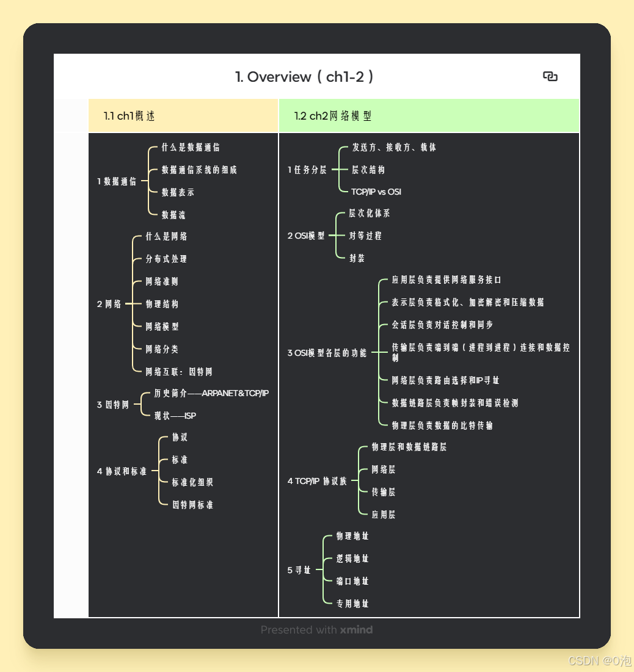This screenshot has width=634, height=672.
Task: Select the "数据表示" subtopic
Action: 178,192
